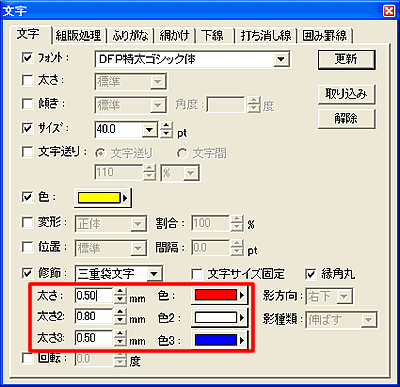This screenshot has width=400, height=387.
Task: Toggle the 色 checkbox
Action: pyautogui.click(x=27, y=197)
